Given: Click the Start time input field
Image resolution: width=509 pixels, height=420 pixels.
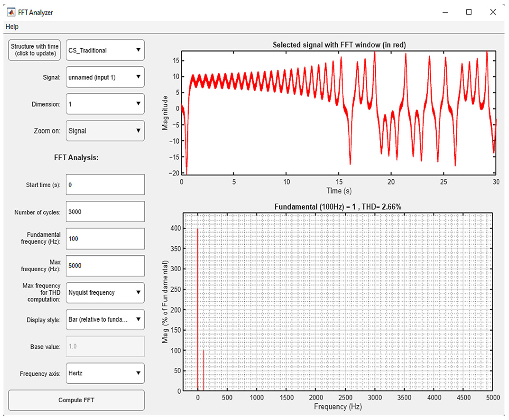Looking at the screenshot, I should tap(105, 185).
